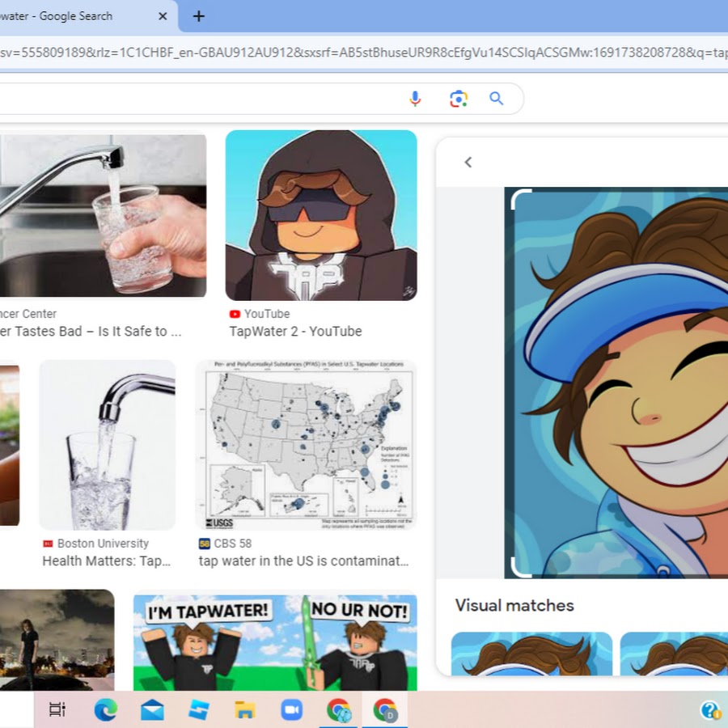Open a new browser tab
Screen dimensions: 728x728
point(199,16)
